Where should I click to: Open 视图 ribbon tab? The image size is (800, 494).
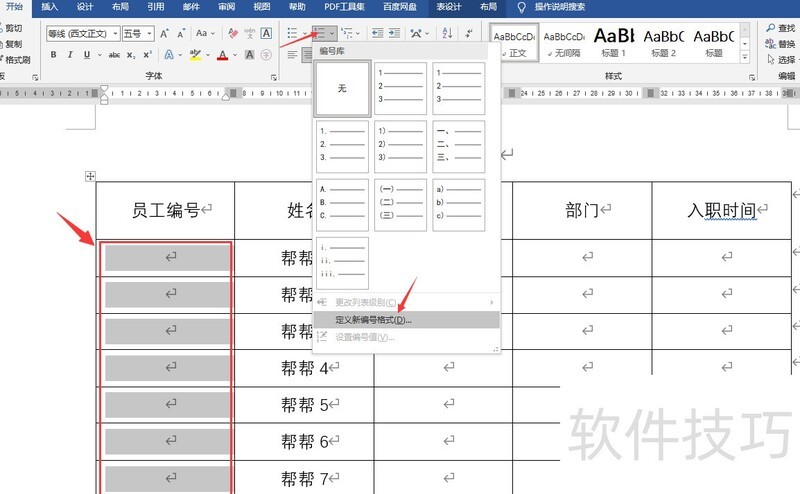262,7
